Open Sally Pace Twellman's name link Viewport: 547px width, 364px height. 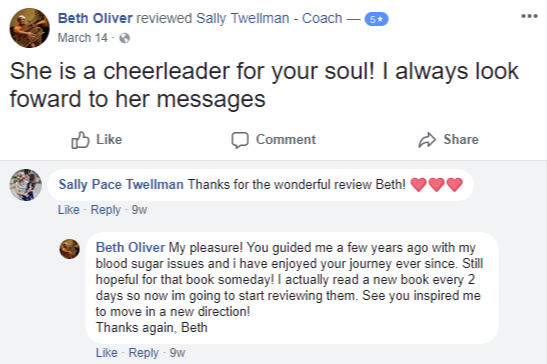(121, 184)
